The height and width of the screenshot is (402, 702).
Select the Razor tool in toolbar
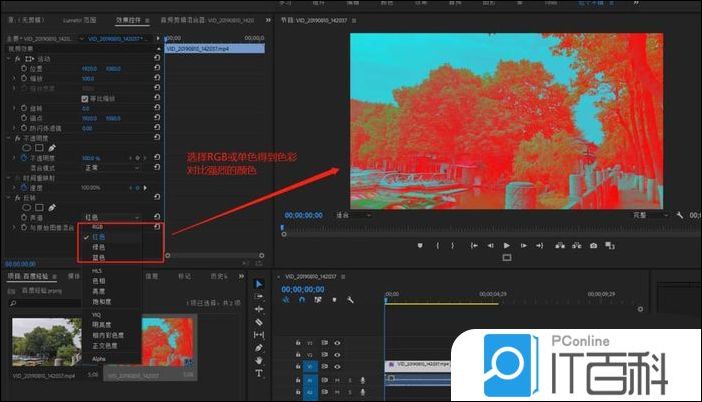point(259,322)
